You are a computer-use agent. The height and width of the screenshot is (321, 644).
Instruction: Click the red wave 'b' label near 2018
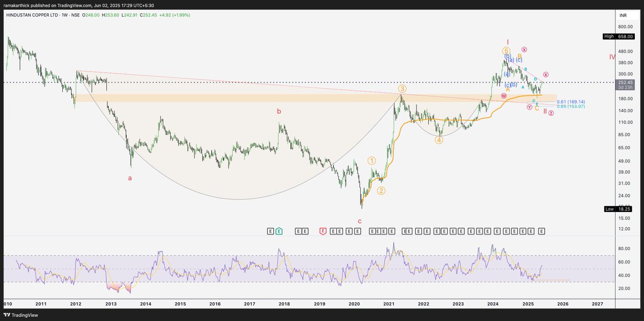coord(279,111)
